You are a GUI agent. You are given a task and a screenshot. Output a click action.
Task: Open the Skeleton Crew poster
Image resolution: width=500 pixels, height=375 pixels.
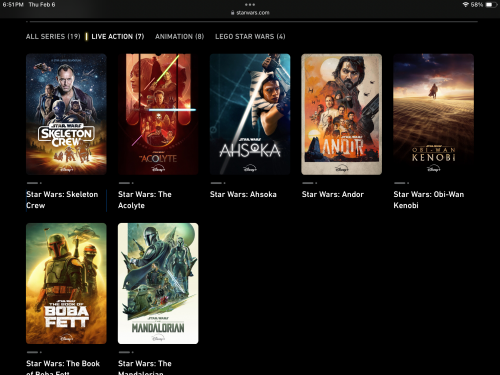[66, 114]
